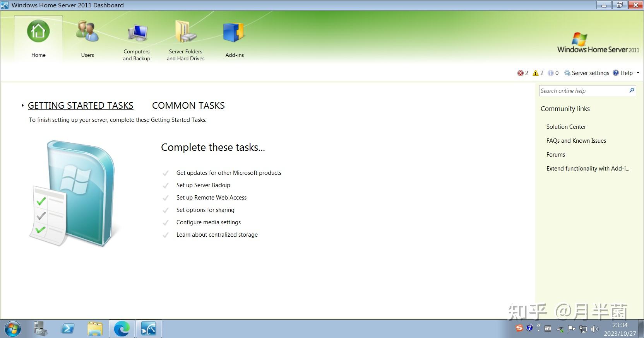Launch PowerShell from the taskbar
Image resolution: width=644 pixels, height=338 pixels.
click(x=68, y=329)
